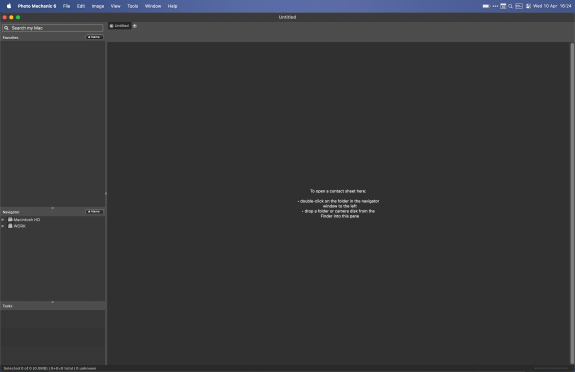The height and width of the screenshot is (372, 575).
Task: Click the Tasks panel header
Action: click(53, 306)
